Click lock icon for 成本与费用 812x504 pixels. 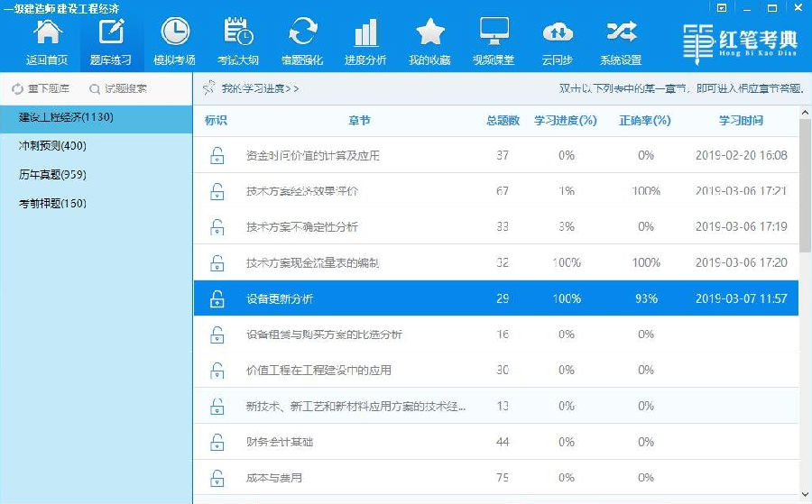tap(217, 478)
